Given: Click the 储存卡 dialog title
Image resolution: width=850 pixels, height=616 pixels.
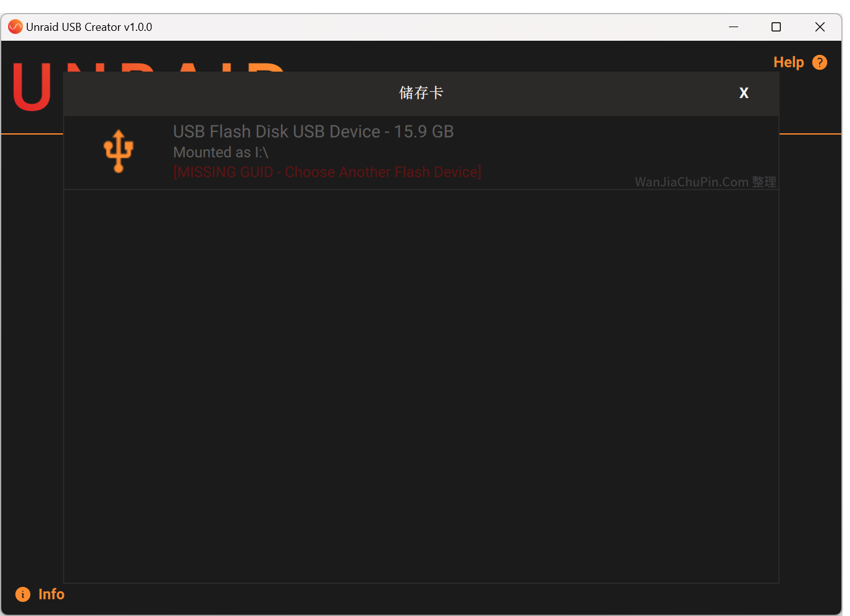Looking at the screenshot, I should [x=421, y=93].
